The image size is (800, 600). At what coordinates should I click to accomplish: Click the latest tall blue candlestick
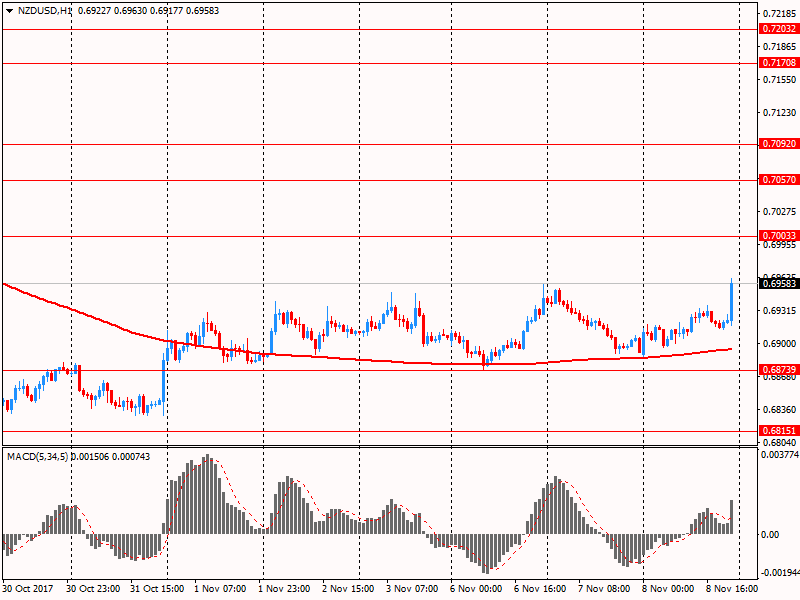coord(732,302)
